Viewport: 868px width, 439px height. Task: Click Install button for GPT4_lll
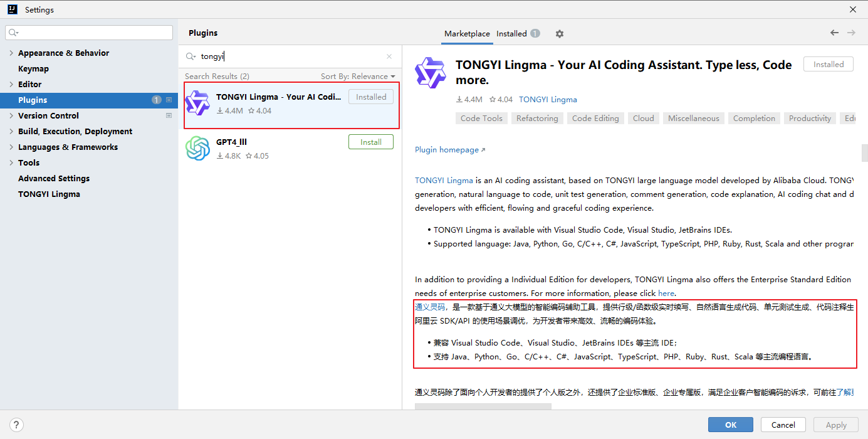pos(371,142)
